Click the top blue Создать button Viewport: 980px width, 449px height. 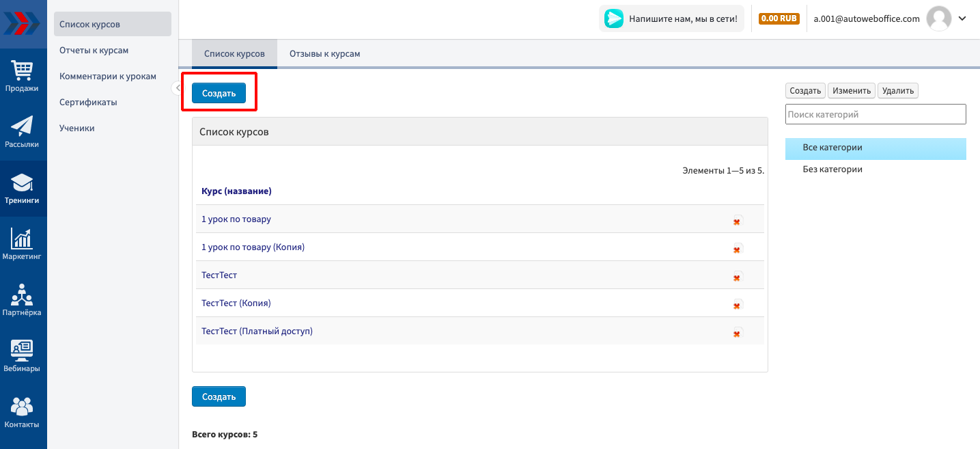tap(219, 94)
